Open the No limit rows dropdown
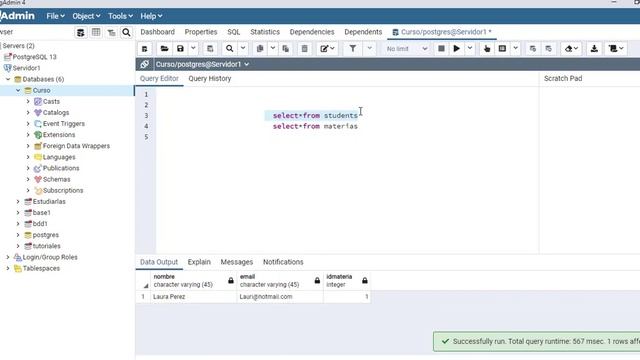 [x=406, y=49]
